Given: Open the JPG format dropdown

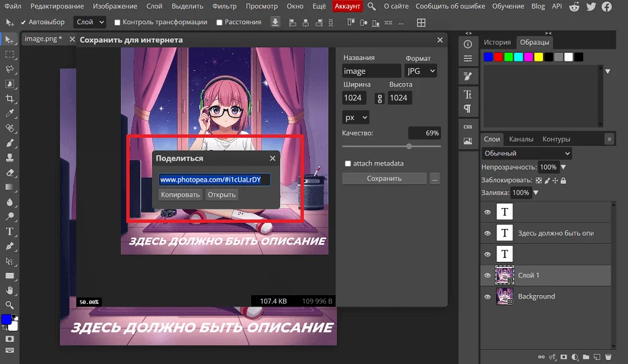Looking at the screenshot, I should [x=421, y=71].
